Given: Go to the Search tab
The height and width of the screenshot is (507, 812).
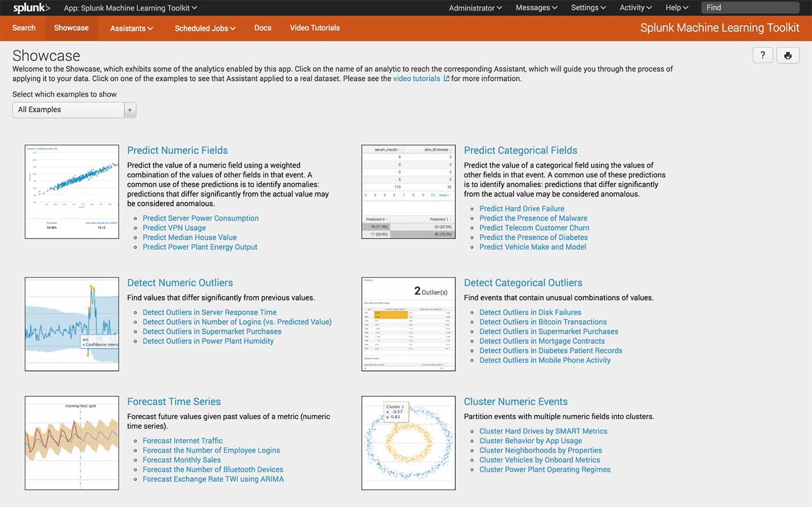Looking at the screenshot, I should (24, 28).
